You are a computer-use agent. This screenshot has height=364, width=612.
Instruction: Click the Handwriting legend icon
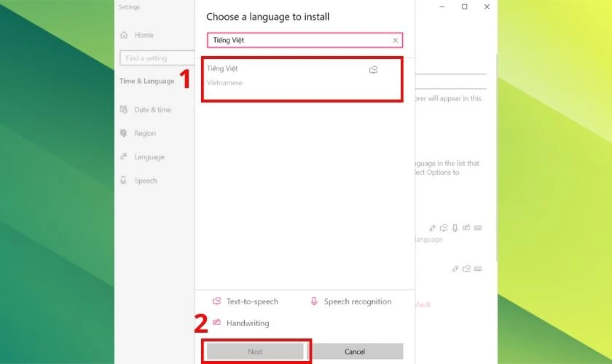216,323
